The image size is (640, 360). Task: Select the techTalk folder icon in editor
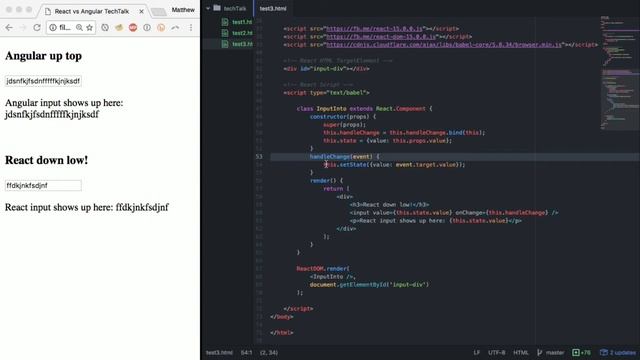[217, 8]
